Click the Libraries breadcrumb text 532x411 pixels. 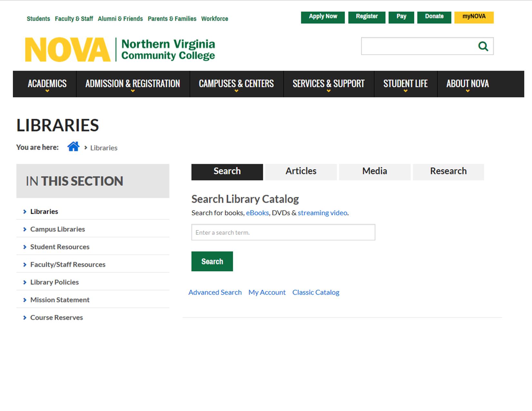click(104, 148)
